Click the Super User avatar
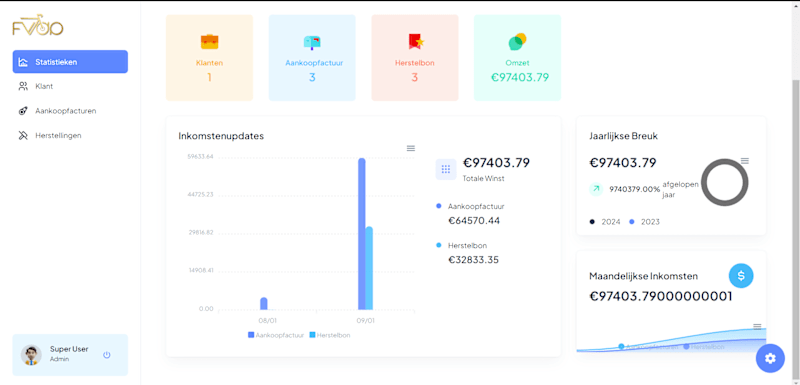The image size is (800, 385). 31,355
